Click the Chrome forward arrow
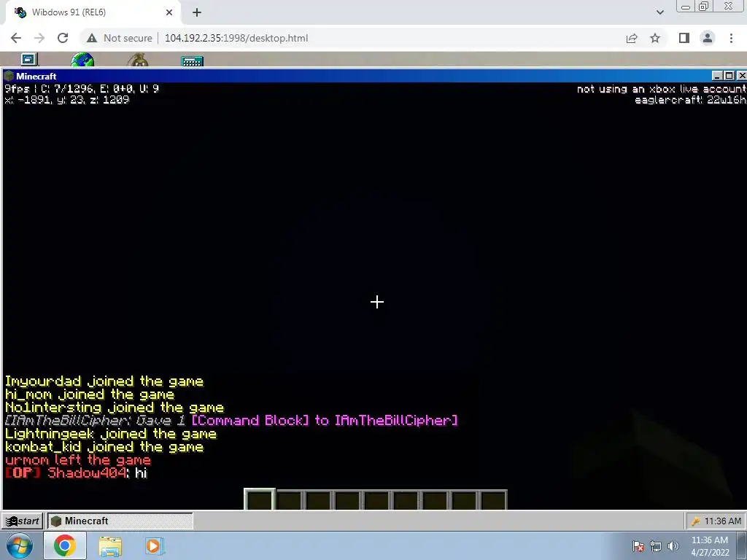This screenshot has height=560, width=747. click(39, 38)
